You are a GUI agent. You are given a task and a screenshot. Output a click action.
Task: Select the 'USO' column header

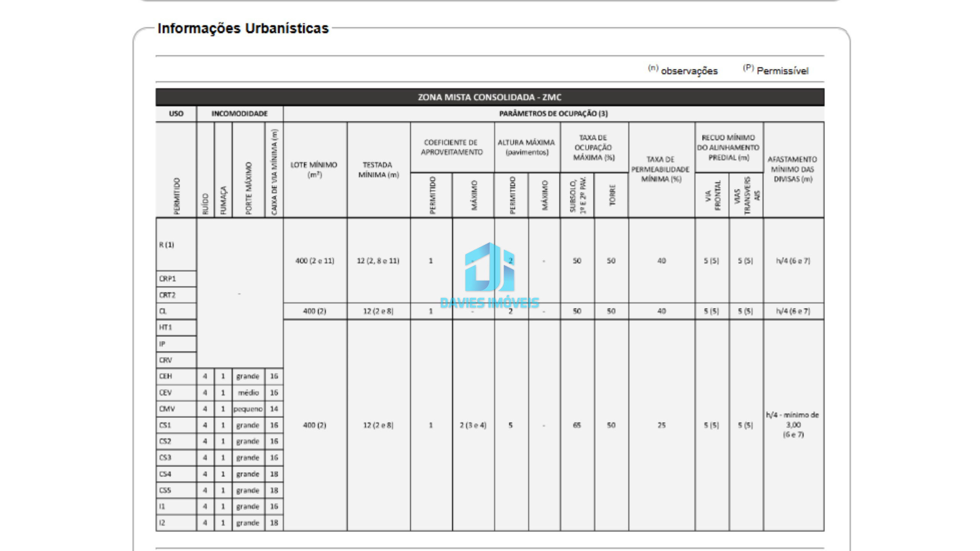pyautogui.click(x=176, y=114)
